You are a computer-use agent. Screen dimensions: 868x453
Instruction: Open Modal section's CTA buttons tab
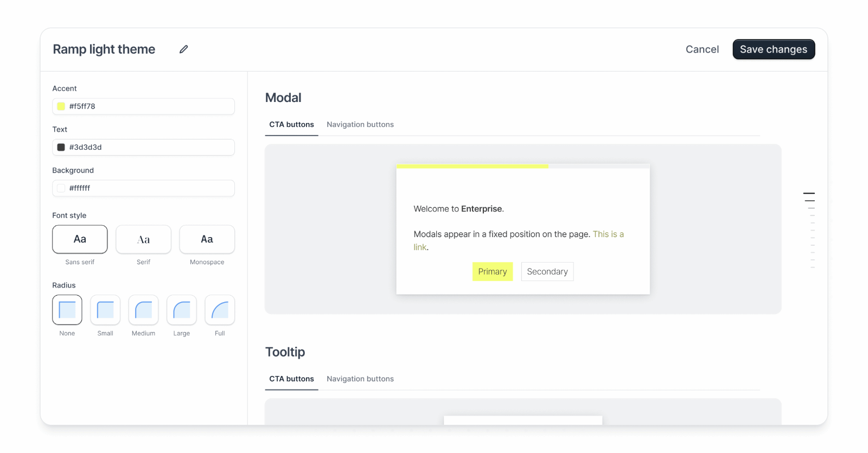(291, 125)
